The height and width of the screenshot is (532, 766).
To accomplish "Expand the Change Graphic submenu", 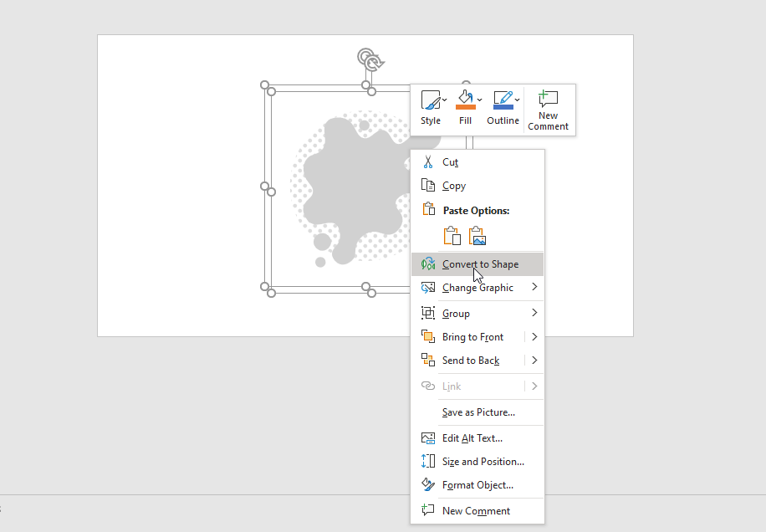I will [x=534, y=288].
